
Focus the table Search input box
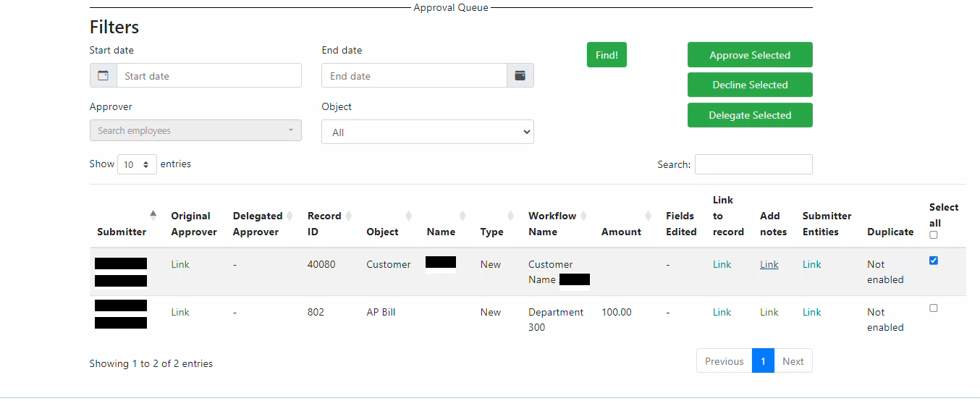click(753, 164)
